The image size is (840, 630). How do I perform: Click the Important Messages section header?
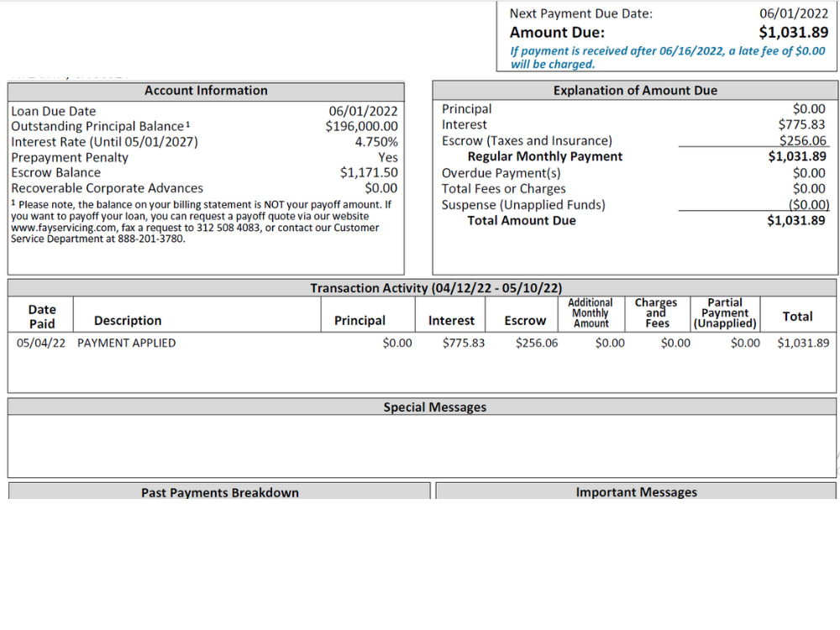coord(637,491)
